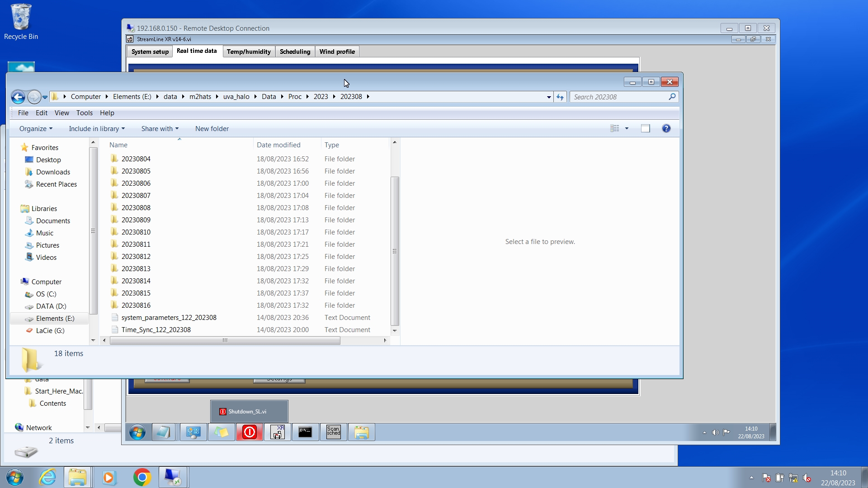Launch Google Chrome from the taskbar

click(x=142, y=477)
